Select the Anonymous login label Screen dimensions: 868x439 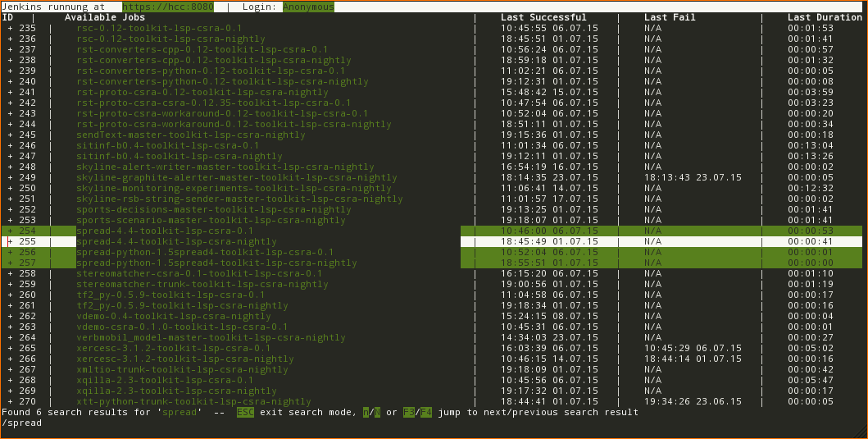[308, 7]
